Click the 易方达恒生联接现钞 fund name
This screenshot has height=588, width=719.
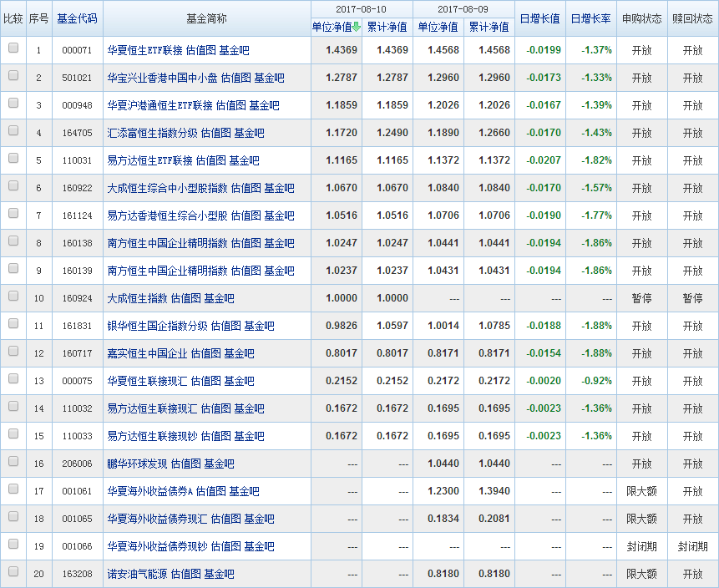coord(152,436)
